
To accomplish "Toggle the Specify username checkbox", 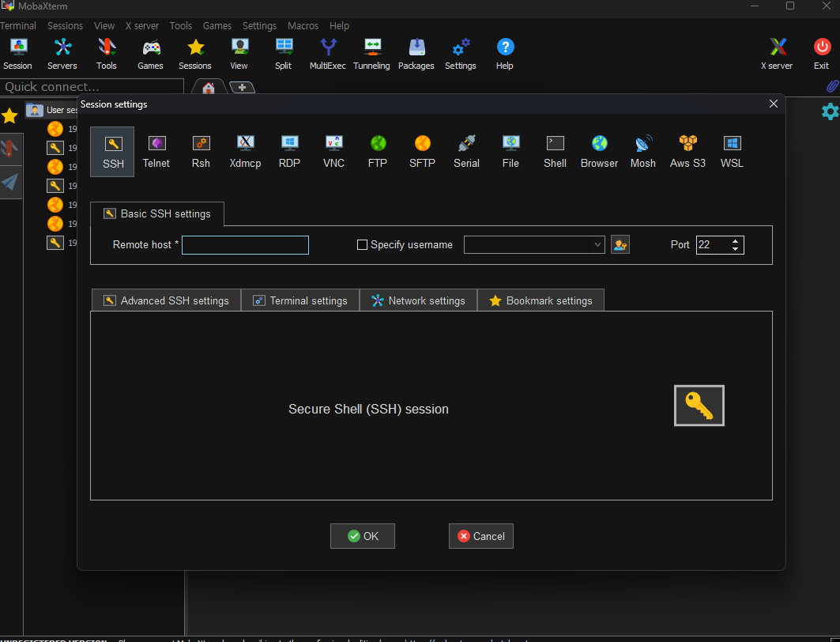I will pyautogui.click(x=362, y=245).
